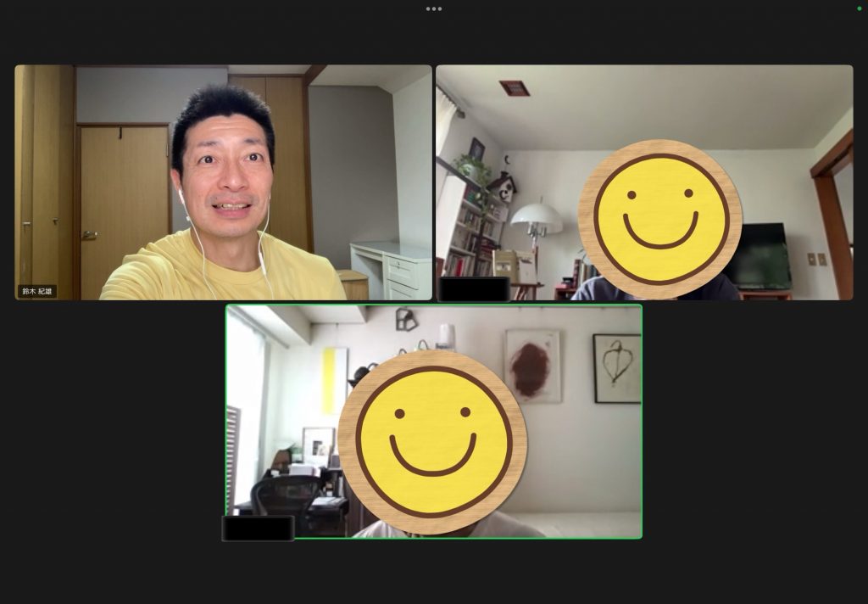
Task: Click the wooden door in the top-left video
Action: 124,212
